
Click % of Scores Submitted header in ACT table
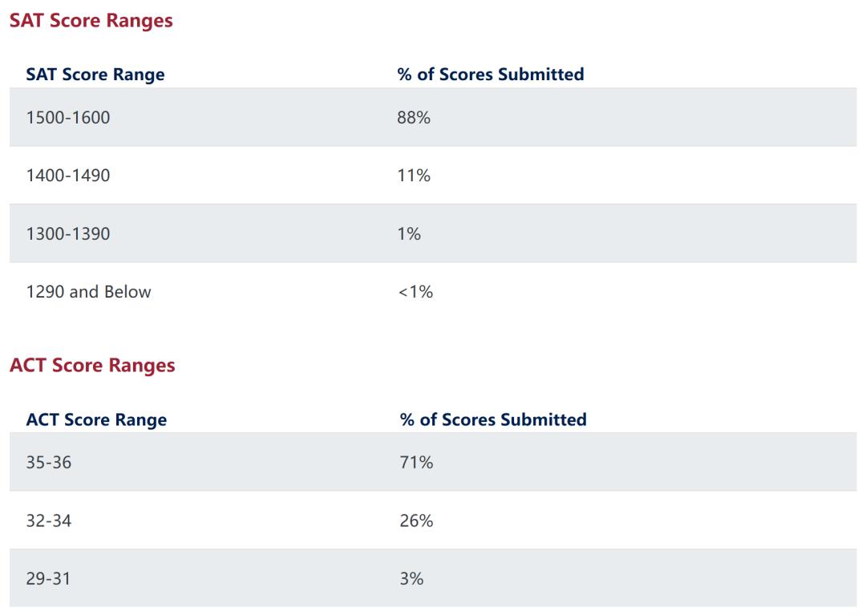pos(493,419)
